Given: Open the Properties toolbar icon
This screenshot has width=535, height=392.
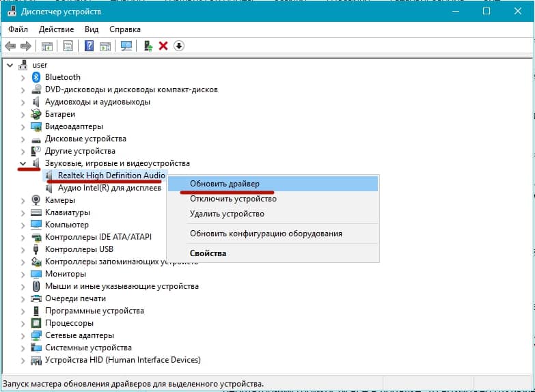Looking at the screenshot, I should click(x=68, y=46).
